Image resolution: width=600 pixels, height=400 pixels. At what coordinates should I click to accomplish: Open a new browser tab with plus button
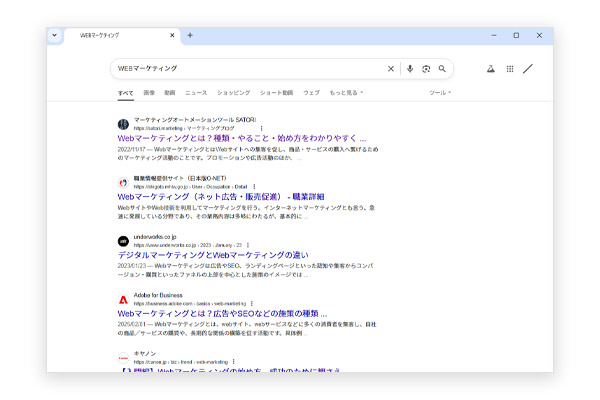[x=190, y=35]
